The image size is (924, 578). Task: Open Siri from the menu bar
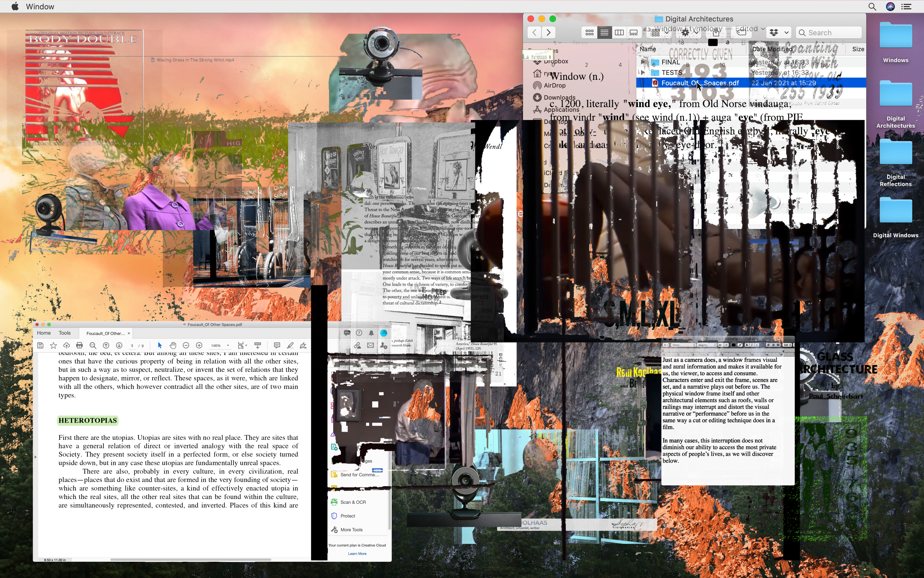890,7
